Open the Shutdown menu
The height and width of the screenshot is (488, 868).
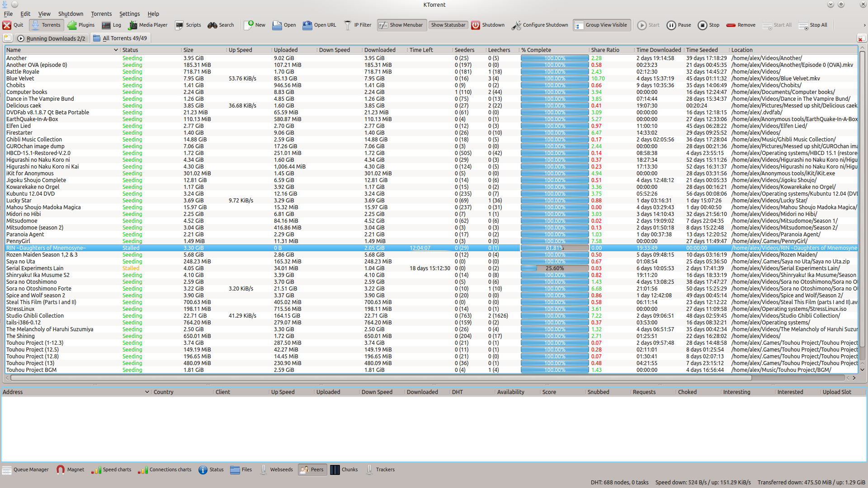tap(71, 14)
